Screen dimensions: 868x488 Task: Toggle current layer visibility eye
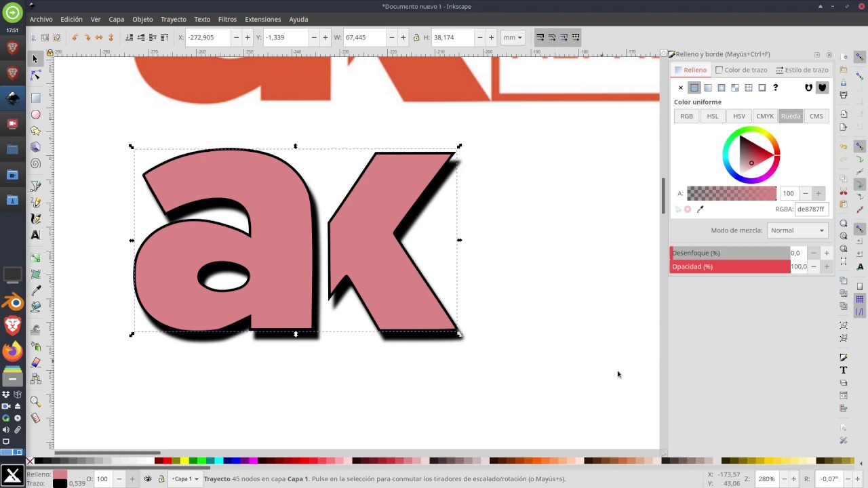click(148, 479)
